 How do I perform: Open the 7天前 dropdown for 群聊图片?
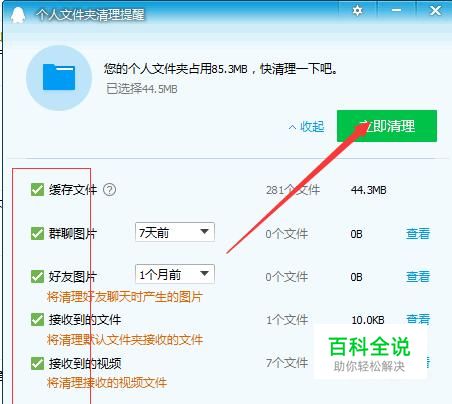175,232
